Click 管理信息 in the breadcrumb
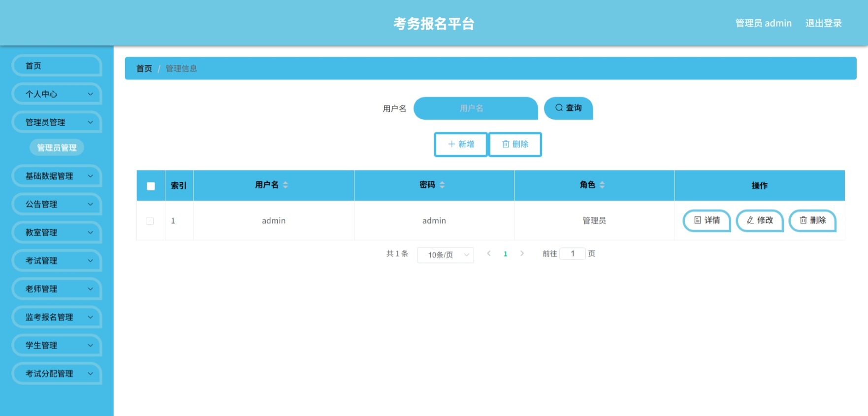 181,69
